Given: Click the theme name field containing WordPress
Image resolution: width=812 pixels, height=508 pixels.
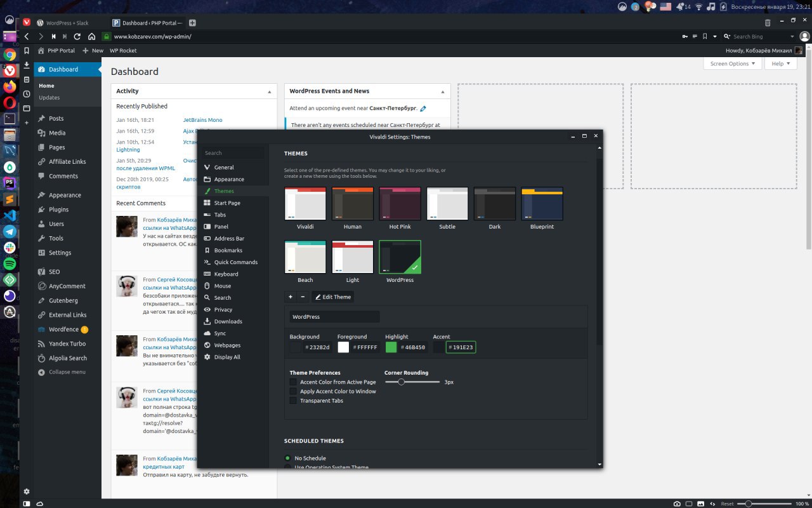Looking at the screenshot, I should click(334, 316).
